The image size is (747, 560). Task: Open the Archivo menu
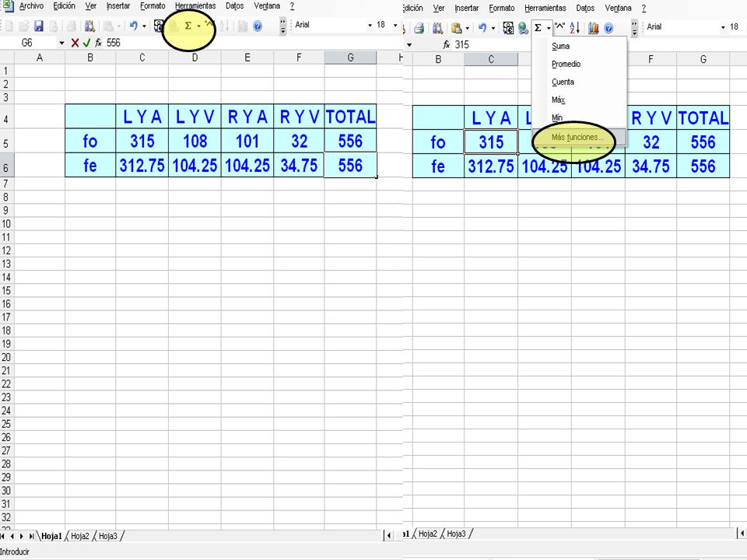click(x=31, y=6)
